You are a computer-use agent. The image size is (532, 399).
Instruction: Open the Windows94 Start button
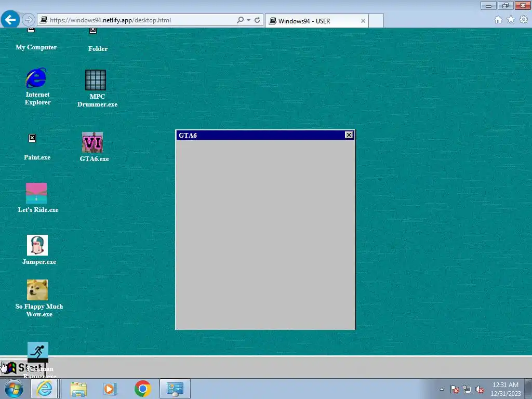tap(23, 367)
